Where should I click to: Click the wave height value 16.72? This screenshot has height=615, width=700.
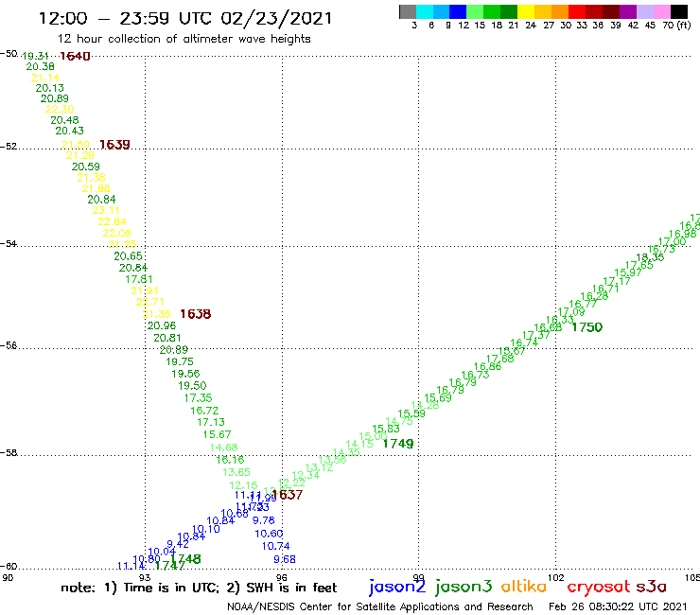coord(204,411)
